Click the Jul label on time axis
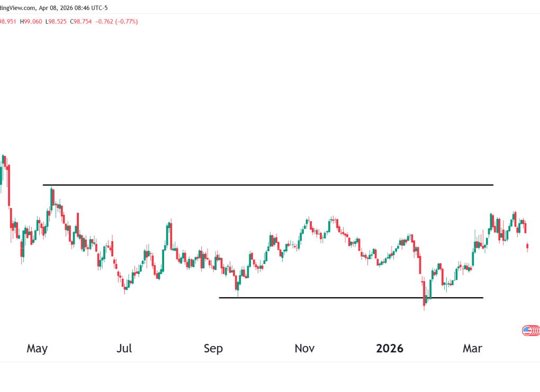 click(x=124, y=349)
